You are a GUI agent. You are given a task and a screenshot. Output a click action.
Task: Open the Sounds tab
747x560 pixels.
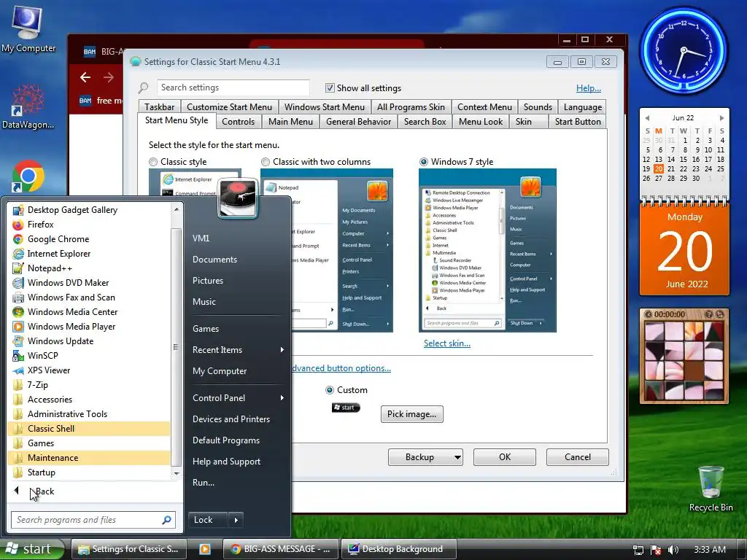(538, 107)
